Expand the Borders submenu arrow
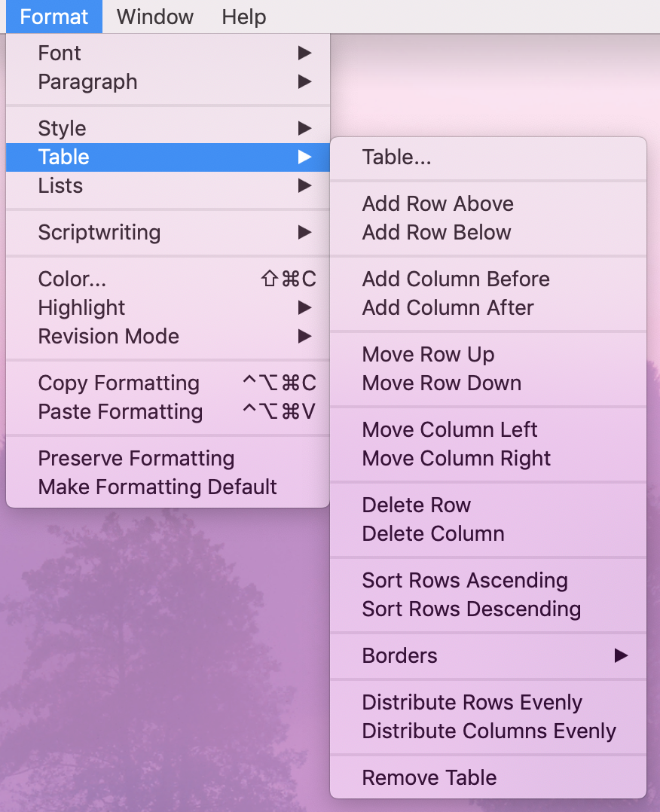 tap(621, 655)
